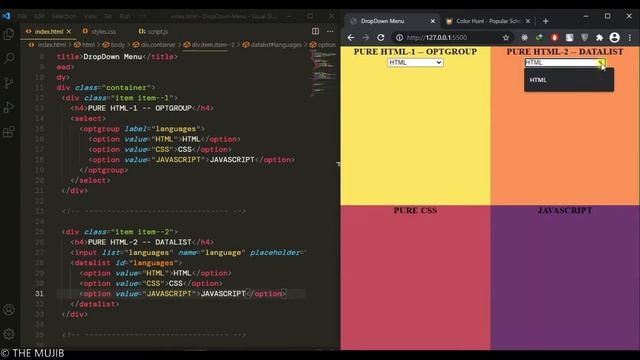
Task: Click the shield extension icon in the browser toolbar
Action: pyautogui.click(x=584, y=38)
